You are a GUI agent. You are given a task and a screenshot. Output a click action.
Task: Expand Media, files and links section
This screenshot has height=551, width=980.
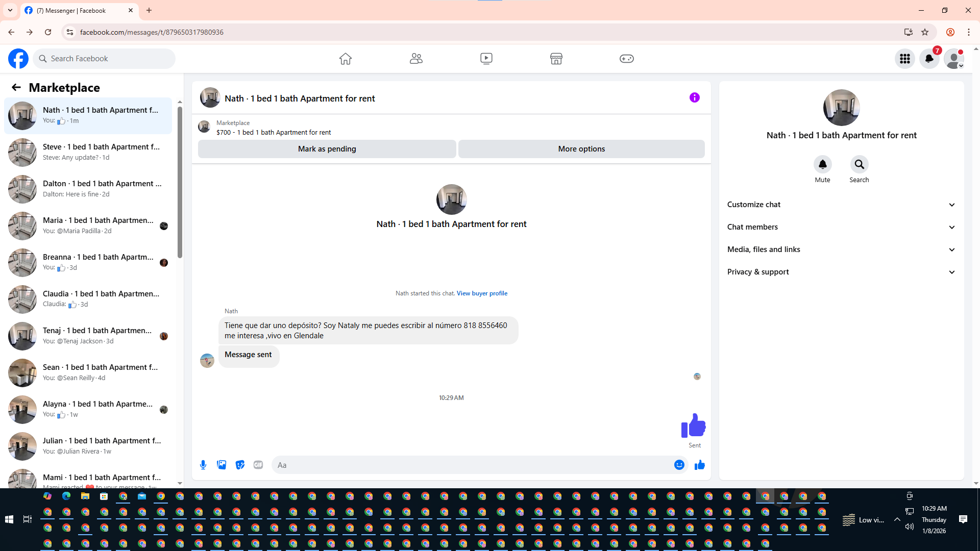coord(841,249)
